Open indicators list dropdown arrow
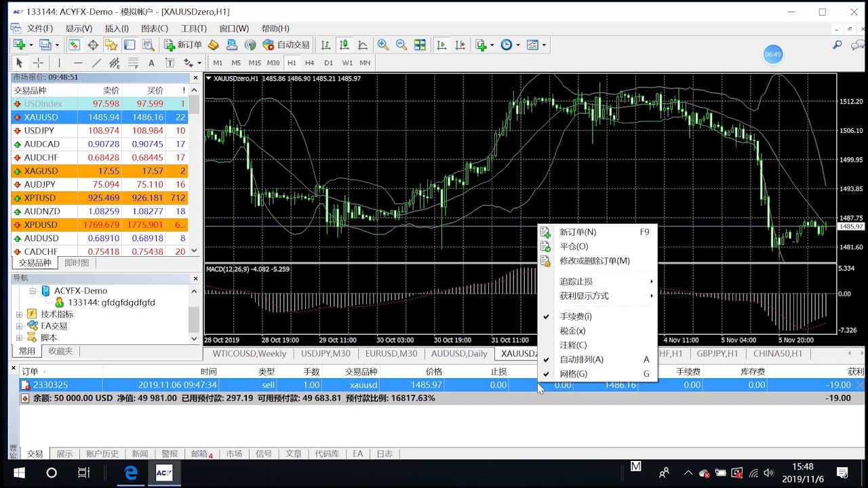 492,45
